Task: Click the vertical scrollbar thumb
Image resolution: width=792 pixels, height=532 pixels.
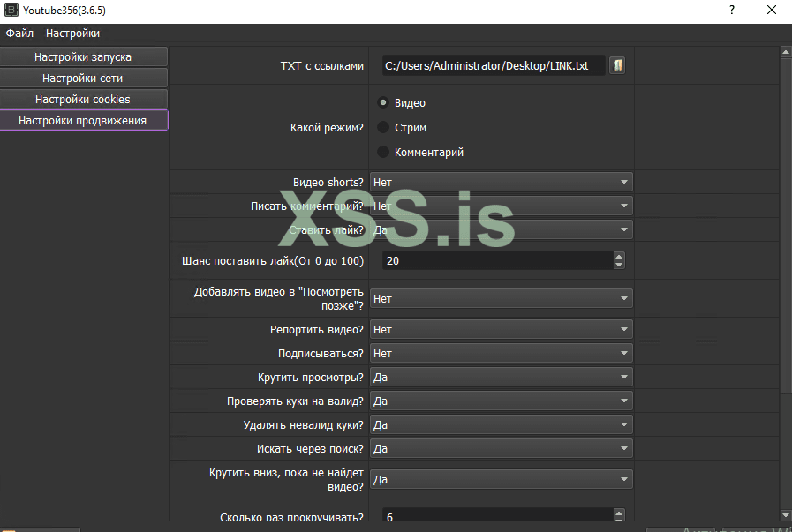Action: click(x=786, y=225)
